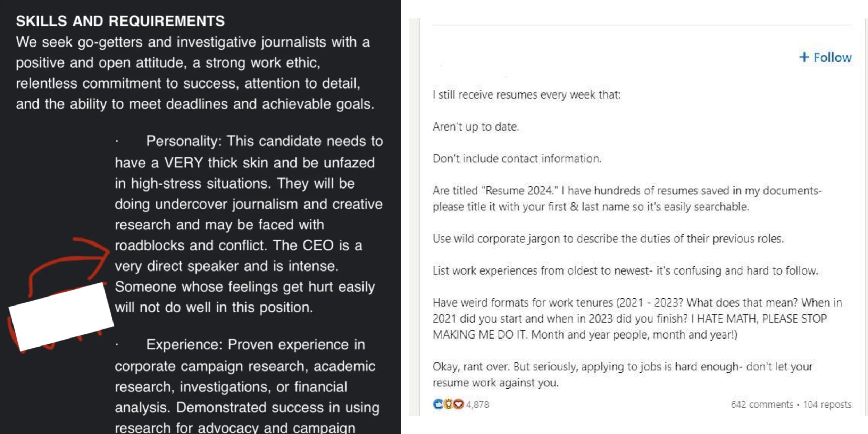Open the reactions list via the reaction icons cluster
This screenshot has height=434, width=868.
pyautogui.click(x=448, y=404)
